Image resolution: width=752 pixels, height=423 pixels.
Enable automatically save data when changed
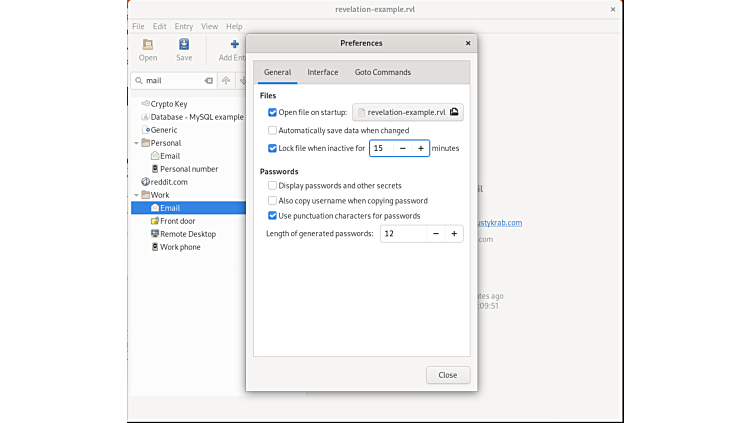(273, 131)
